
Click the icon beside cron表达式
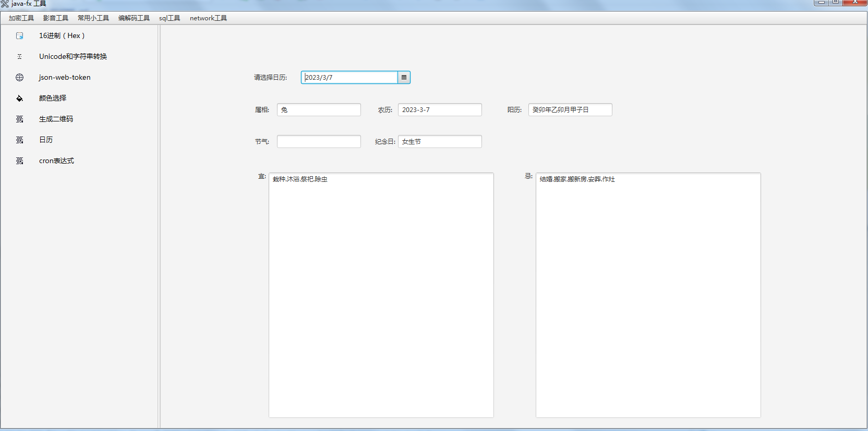[x=20, y=161]
